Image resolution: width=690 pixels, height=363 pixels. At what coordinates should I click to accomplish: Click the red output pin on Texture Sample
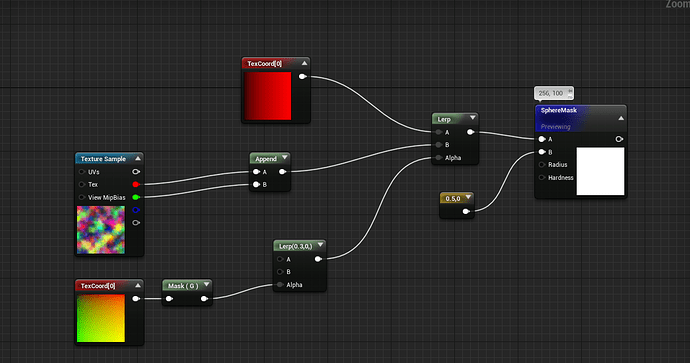click(136, 184)
